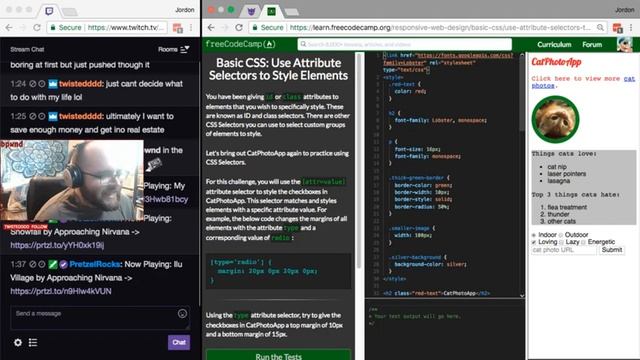
Task: Reload the Twitch browser page
Action: 37,27
